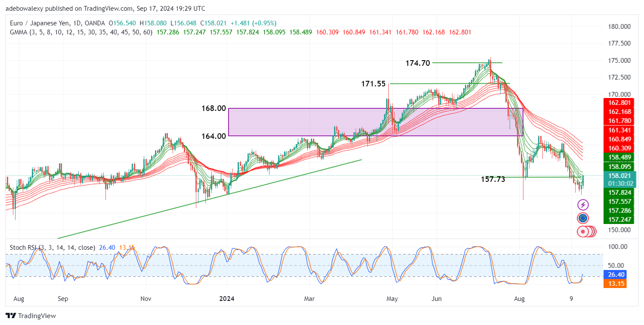Click the 171.55 price annotation label
This screenshot has height=325, width=644.
[373, 84]
